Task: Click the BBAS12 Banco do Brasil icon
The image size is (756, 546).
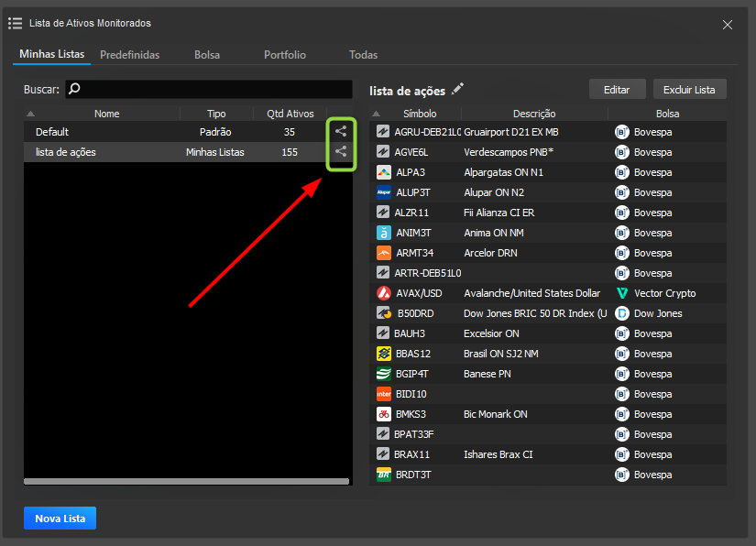Action: tap(383, 354)
